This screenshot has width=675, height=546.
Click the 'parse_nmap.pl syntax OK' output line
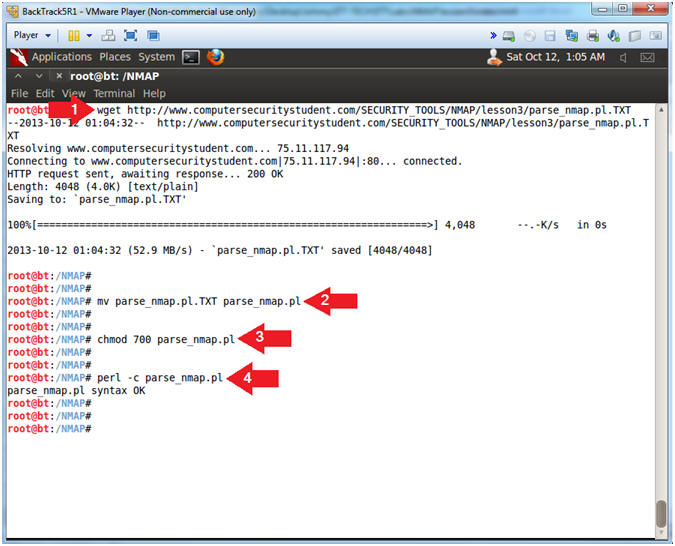(76, 391)
